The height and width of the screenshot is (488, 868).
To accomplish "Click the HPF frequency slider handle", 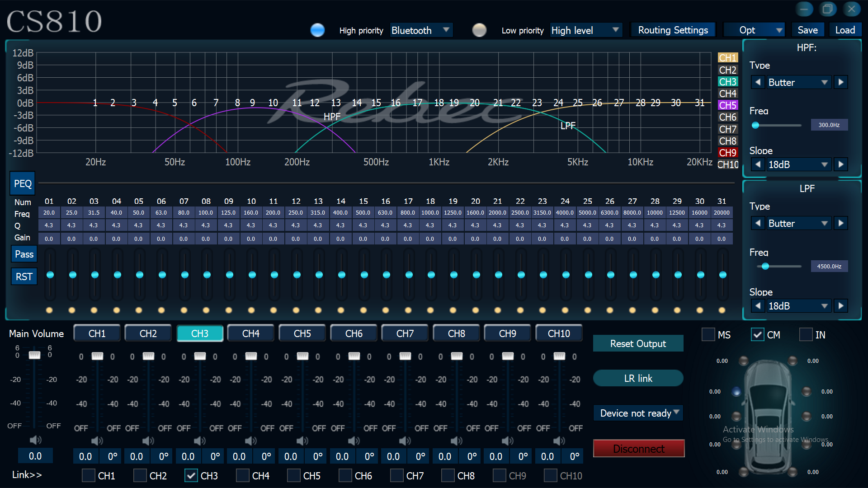I will click(x=755, y=125).
